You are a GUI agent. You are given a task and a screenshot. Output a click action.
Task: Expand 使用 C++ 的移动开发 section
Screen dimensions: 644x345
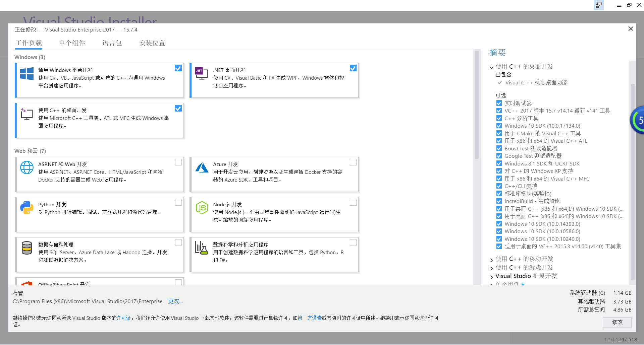(491, 260)
